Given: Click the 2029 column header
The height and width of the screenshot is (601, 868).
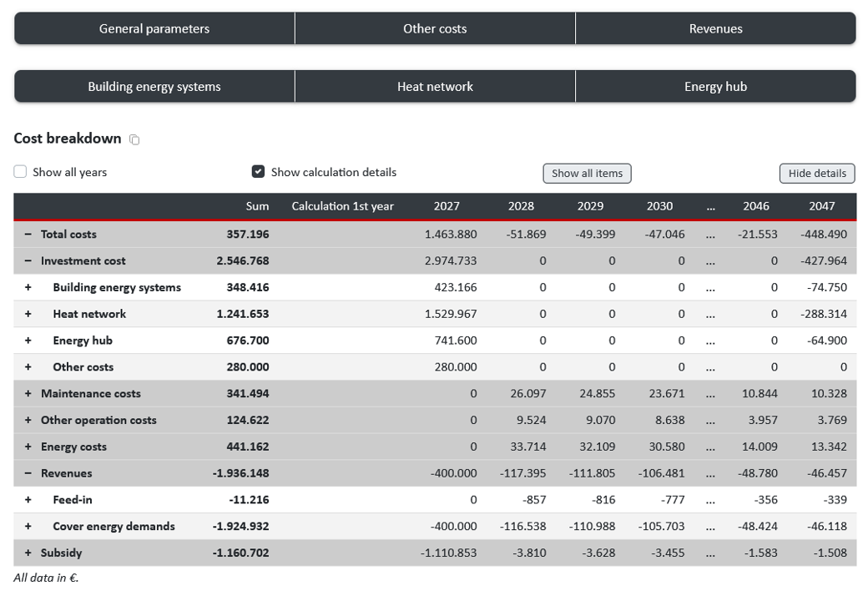Looking at the screenshot, I should click(x=590, y=206).
